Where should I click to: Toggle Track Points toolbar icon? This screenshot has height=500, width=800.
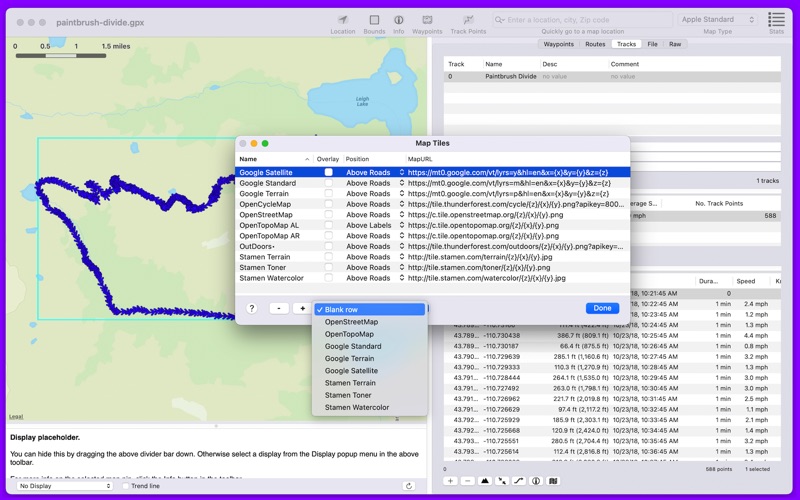468,20
